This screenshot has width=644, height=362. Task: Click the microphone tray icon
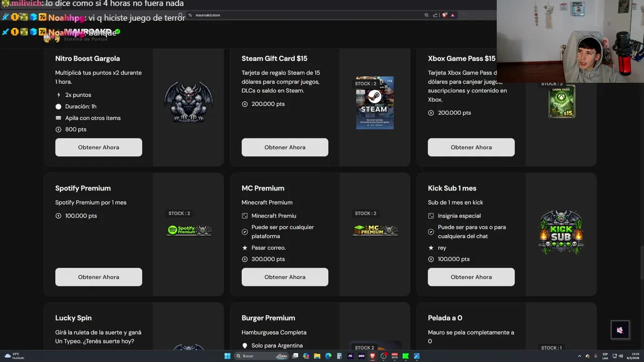pyautogui.click(x=596, y=356)
